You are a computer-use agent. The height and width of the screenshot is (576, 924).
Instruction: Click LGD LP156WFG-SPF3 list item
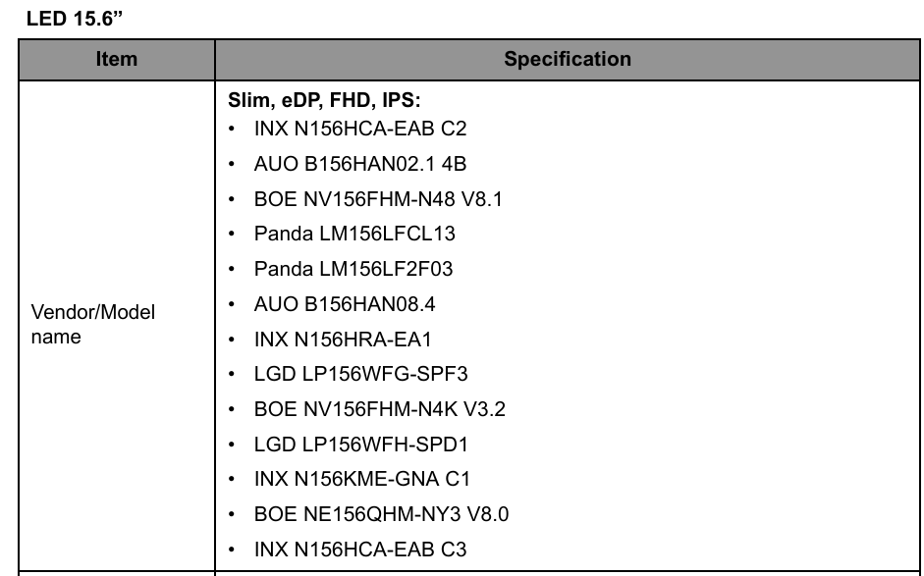tap(360, 374)
